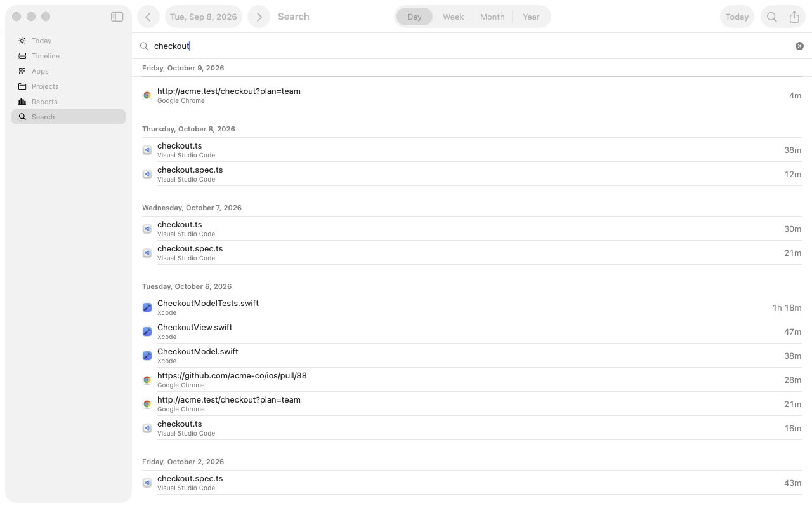Select October 2 checkout.spec.ts entry
Viewport: 812px width, 508px height.
[472, 483]
